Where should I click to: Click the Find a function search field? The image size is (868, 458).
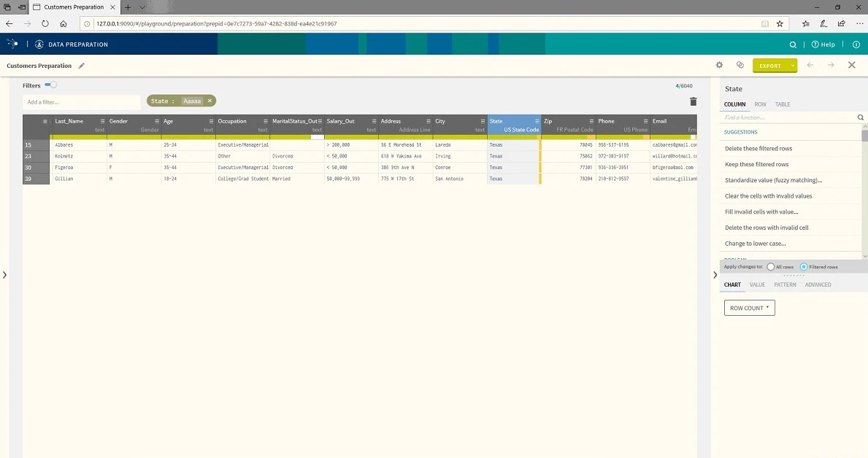tap(789, 117)
